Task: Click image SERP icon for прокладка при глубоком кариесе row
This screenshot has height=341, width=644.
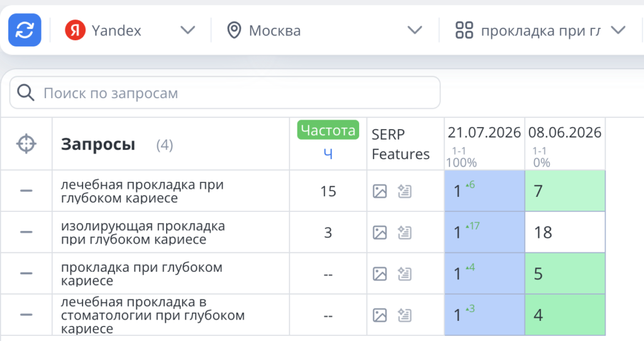Action: [379, 274]
